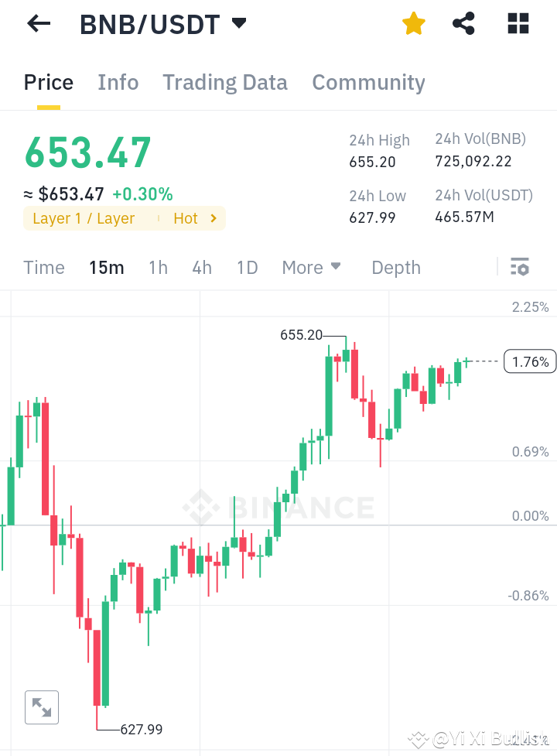The width and height of the screenshot is (557, 756).
Task: Expand the More timeframe dropdown
Action: 311,267
